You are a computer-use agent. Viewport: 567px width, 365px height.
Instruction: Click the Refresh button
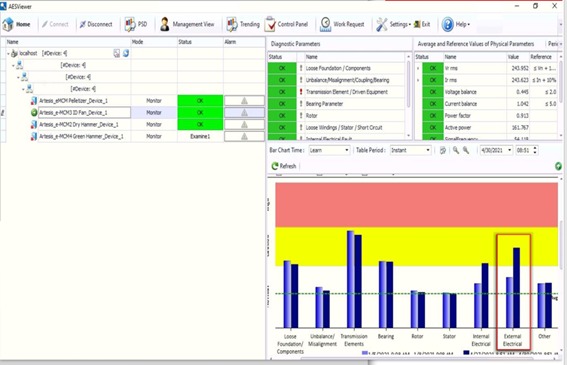[x=284, y=166]
